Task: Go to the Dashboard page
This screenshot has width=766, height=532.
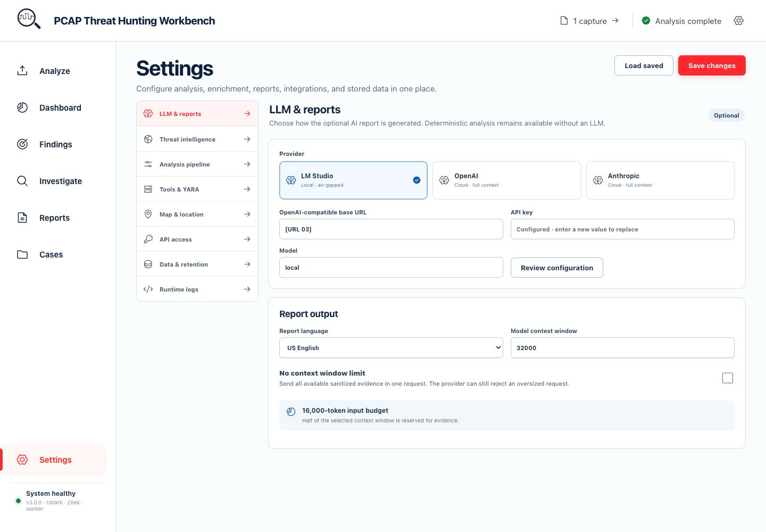Action: 54,107
